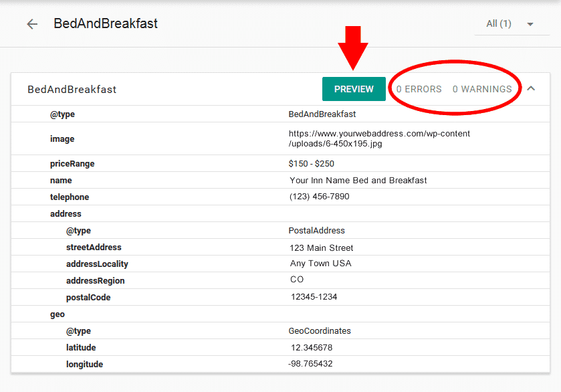Click the Your Inn Name Bed and Breakfast value
The image size is (561, 392).
[x=358, y=181]
